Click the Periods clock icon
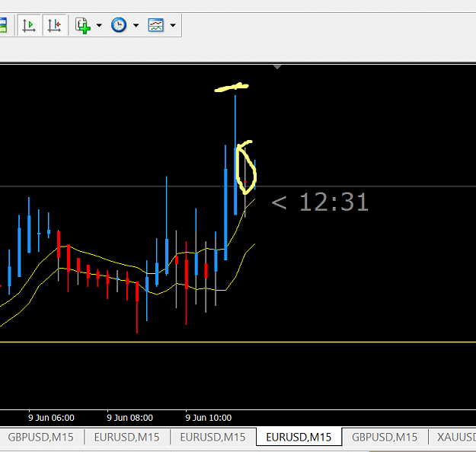476x452 pixels. (119, 25)
